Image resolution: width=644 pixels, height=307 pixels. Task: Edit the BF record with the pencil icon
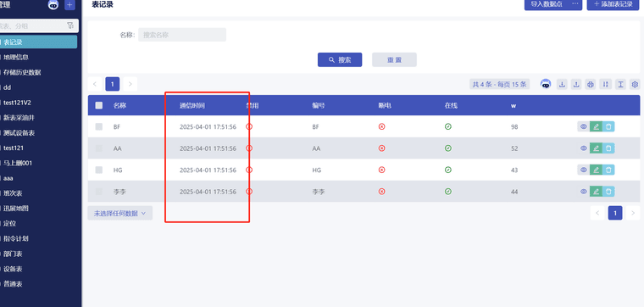tap(596, 126)
